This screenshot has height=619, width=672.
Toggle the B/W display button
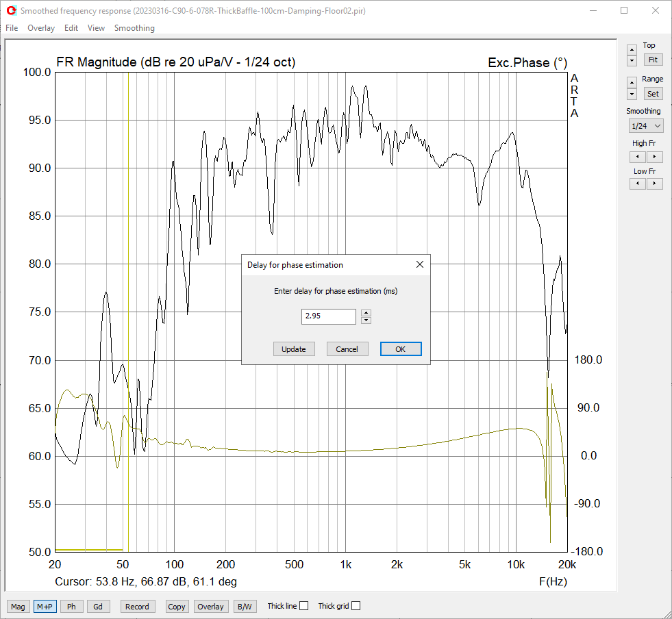coord(245,607)
